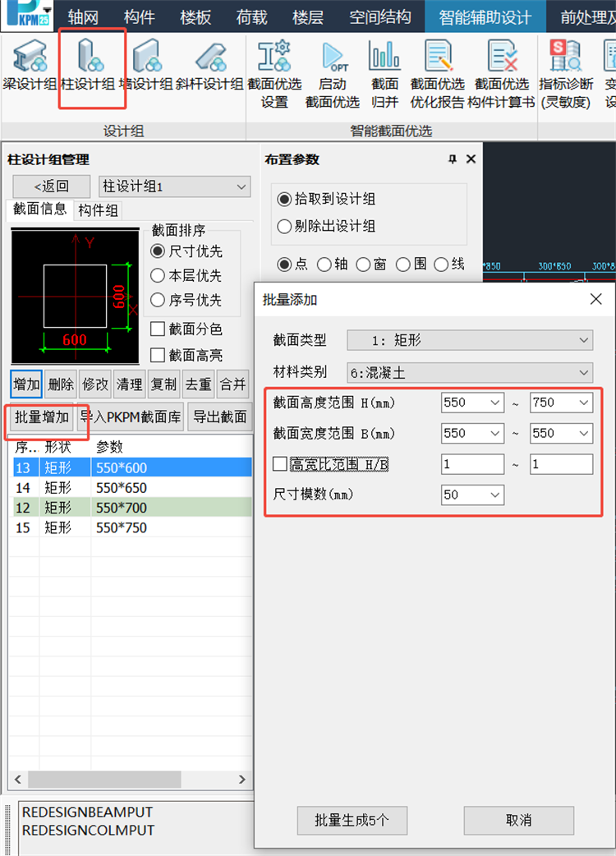The width and height of the screenshot is (616, 856).
Task: Select the 本层优先 radio option
Action: [x=158, y=276]
